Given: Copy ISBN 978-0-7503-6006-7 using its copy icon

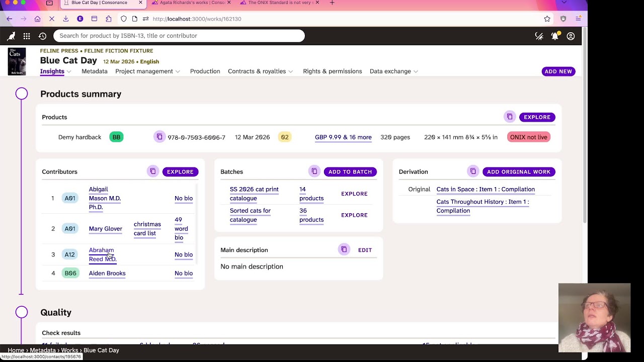Looking at the screenshot, I should [159, 137].
